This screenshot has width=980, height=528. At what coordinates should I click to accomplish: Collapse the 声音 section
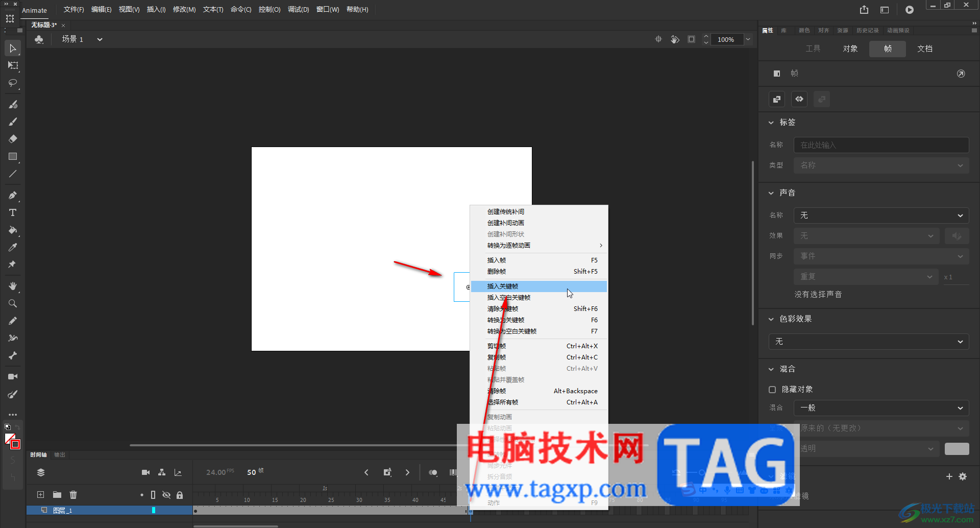(771, 193)
